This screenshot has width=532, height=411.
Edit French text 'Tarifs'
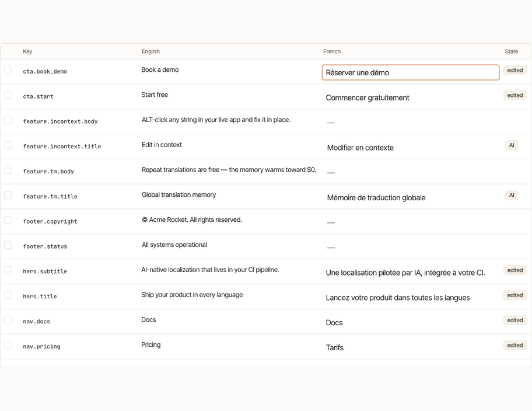pos(334,348)
